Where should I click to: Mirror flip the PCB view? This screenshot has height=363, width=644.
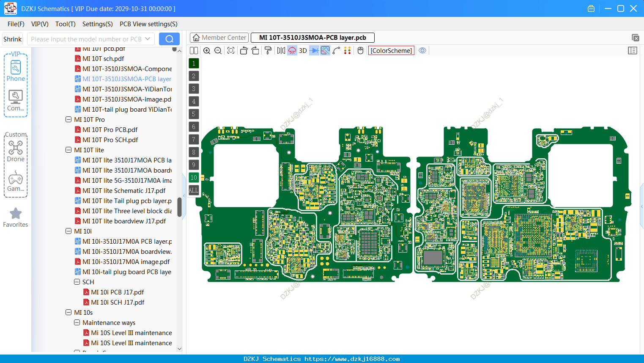[x=281, y=51]
